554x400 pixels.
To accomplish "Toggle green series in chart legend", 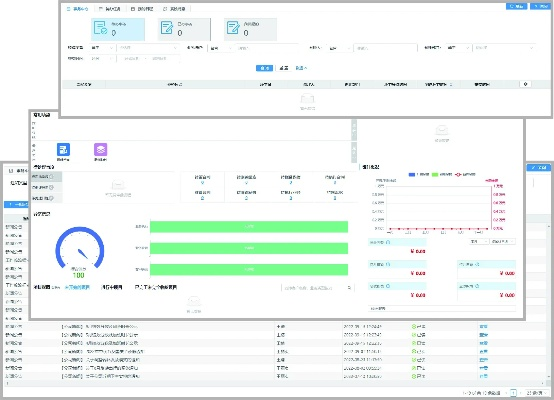I will click(x=442, y=174).
